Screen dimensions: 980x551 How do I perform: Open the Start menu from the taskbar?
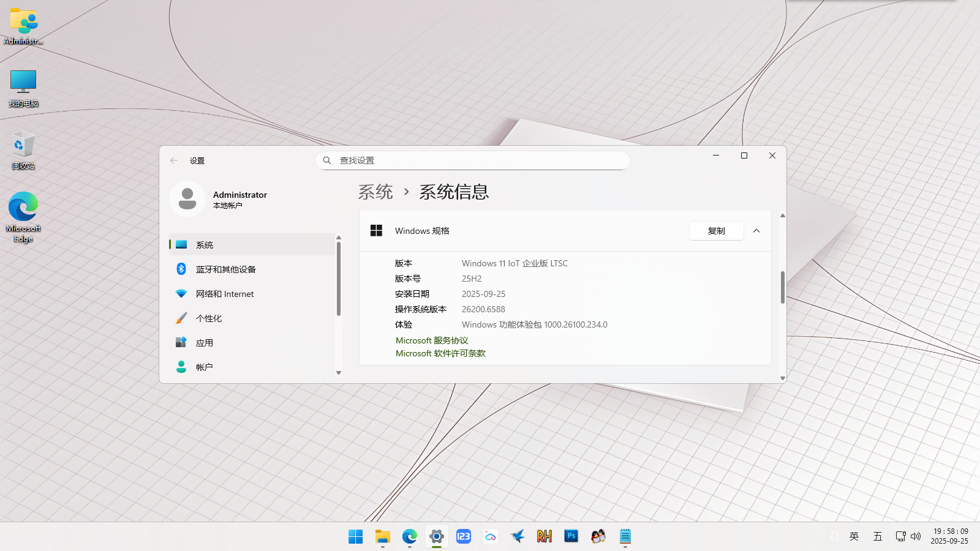[x=355, y=536]
